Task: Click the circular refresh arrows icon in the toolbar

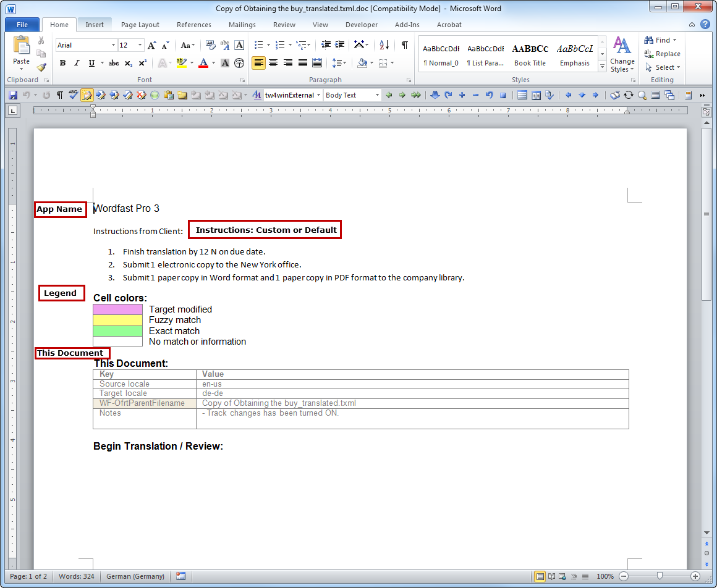Action: tap(629, 95)
